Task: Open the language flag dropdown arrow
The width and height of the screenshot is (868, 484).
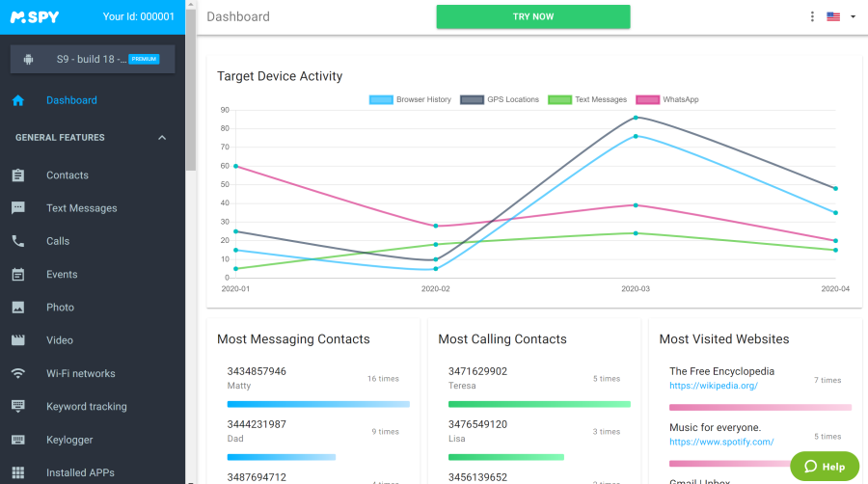Action: pos(854,16)
